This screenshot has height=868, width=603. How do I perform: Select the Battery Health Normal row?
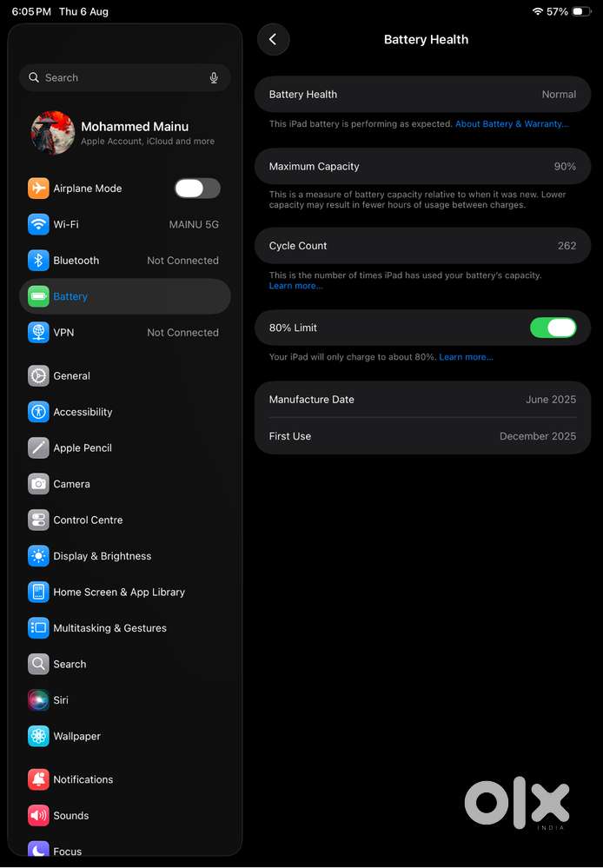coord(422,94)
